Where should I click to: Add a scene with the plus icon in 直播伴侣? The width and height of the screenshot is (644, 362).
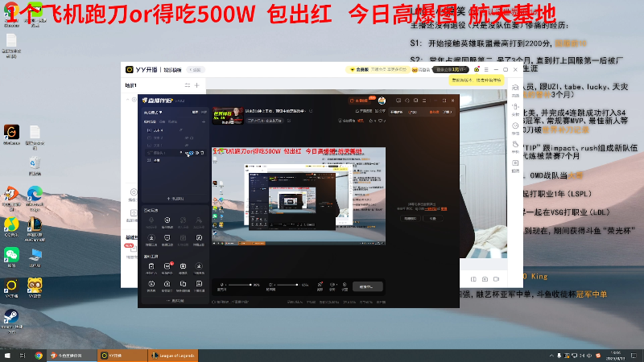pyautogui.click(x=204, y=122)
